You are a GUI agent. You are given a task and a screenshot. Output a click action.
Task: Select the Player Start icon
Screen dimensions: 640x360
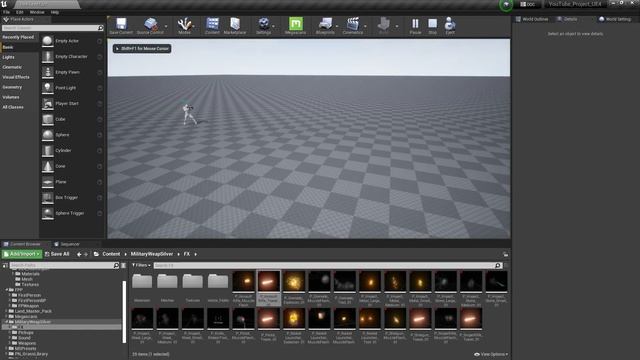48,104
